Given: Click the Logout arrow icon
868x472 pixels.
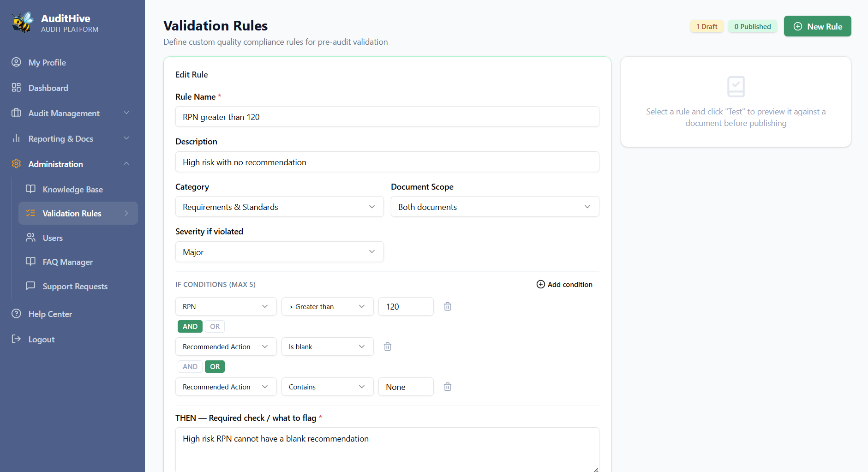Looking at the screenshot, I should pos(16,339).
